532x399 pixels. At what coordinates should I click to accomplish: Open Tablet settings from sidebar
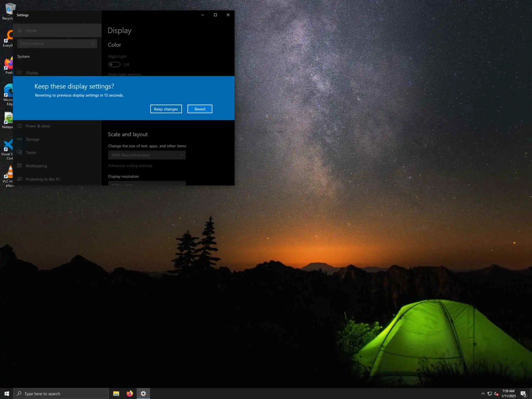click(x=31, y=153)
